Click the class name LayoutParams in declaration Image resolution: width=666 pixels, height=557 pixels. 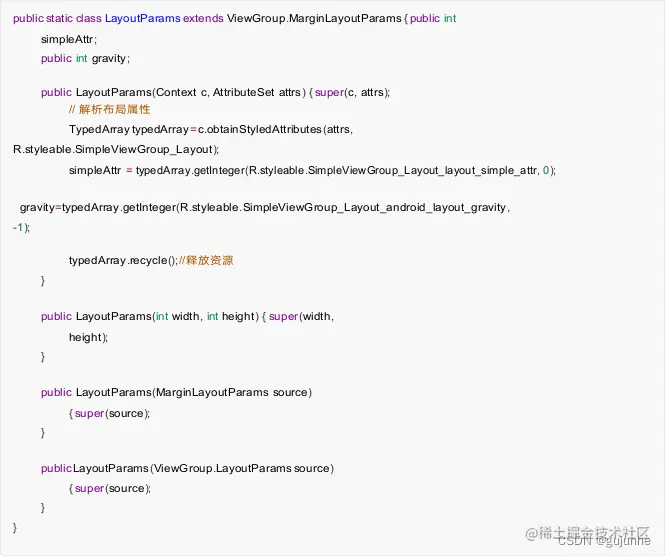143,18
